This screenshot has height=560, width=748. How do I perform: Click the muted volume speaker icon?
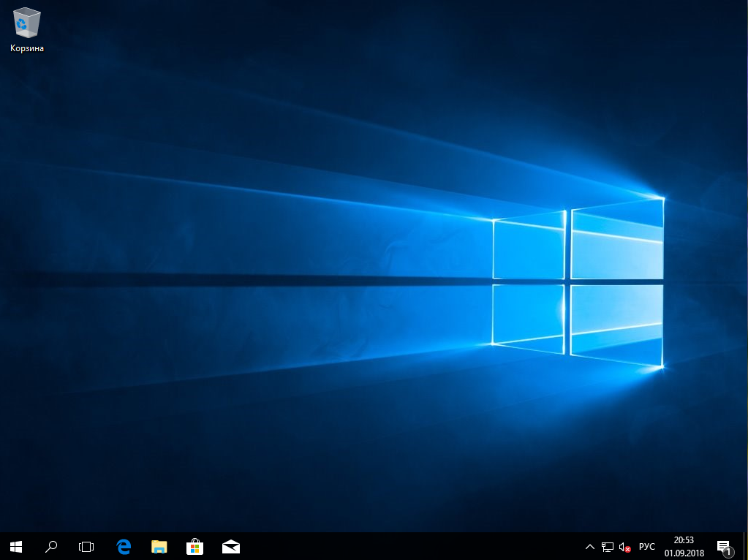[624, 547]
